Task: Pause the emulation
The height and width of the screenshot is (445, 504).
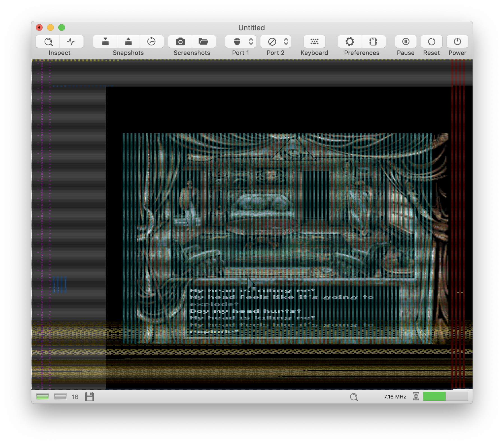Action: coord(406,42)
